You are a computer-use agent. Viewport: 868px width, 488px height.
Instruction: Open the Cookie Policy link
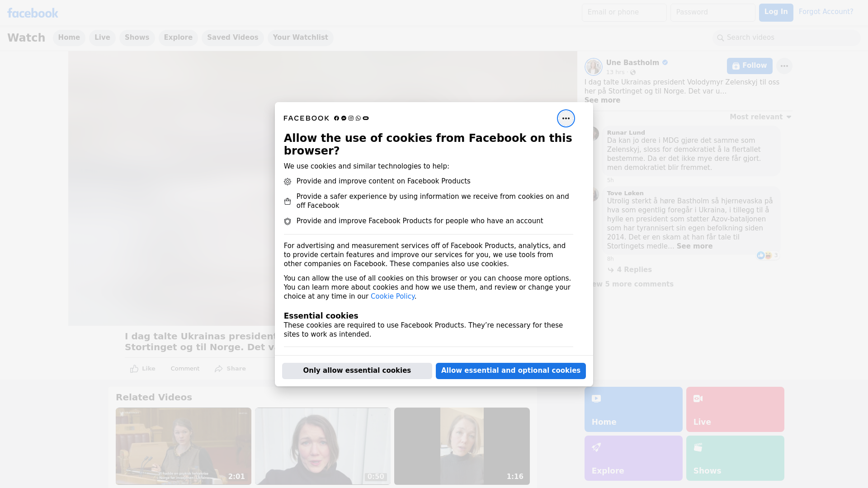392,296
